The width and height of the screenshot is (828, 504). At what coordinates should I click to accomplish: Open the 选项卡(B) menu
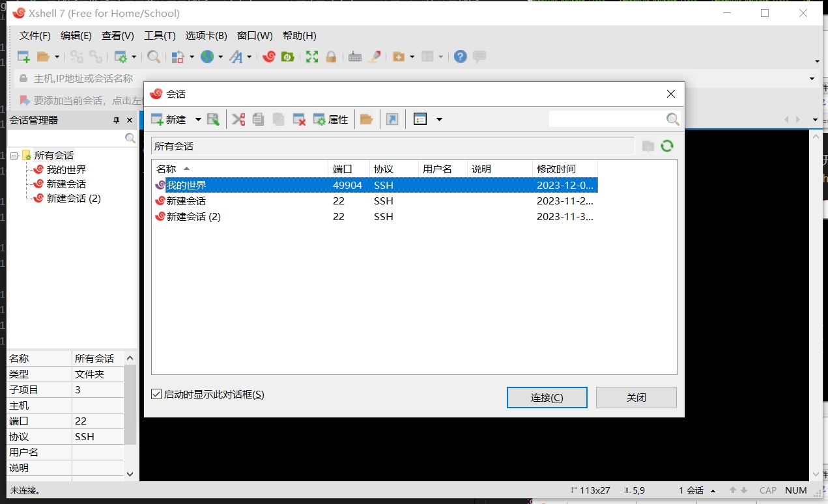[207, 36]
